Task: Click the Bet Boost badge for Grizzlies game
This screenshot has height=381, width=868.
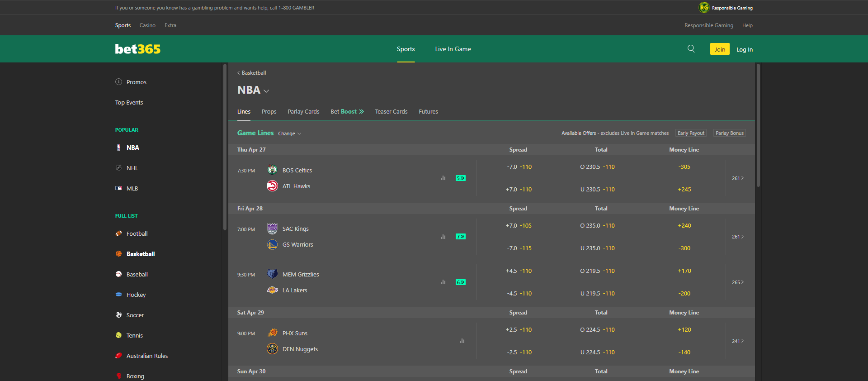Action: click(x=461, y=282)
